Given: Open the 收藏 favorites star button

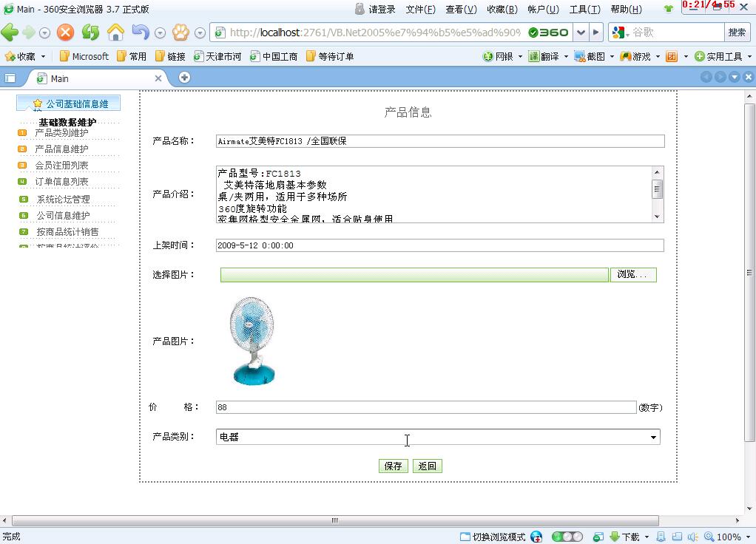Looking at the screenshot, I should [20, 56].
